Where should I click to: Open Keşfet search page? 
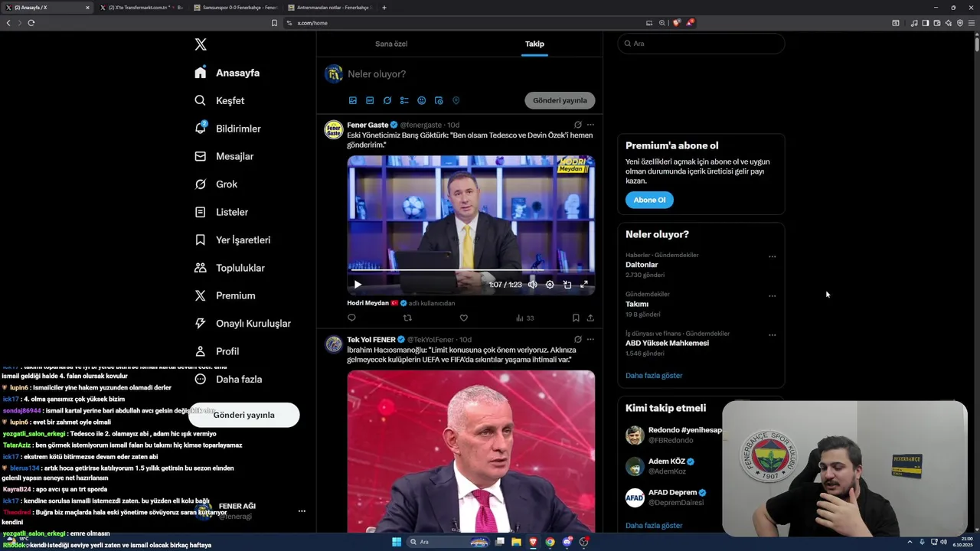click(220, 100)
